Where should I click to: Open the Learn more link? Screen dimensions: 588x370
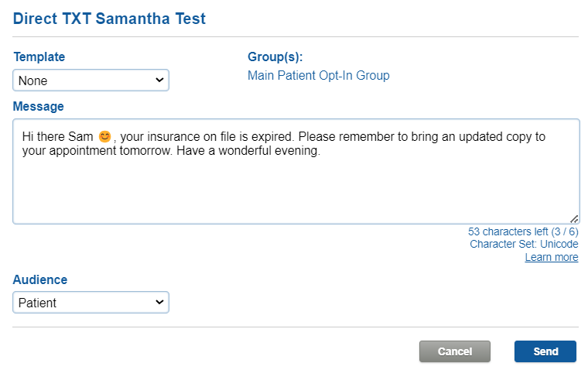click(x=551, y=257)
